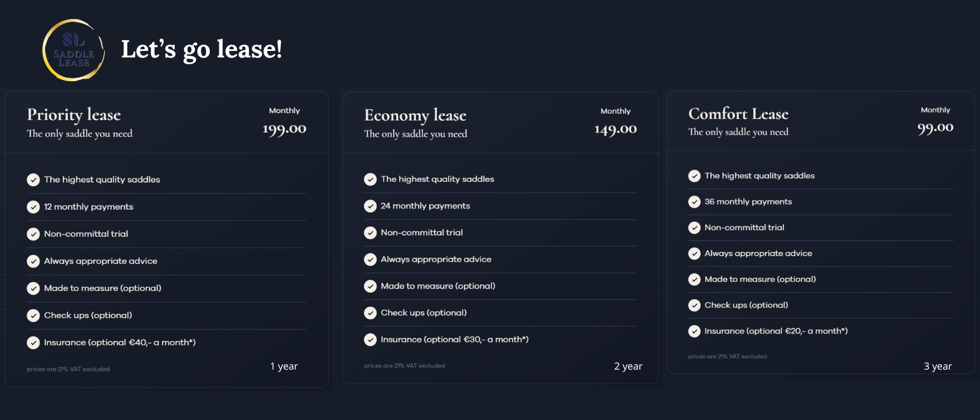Click checkmark next to Insurance optional €20
The image size is (980, 420).
(x=694, y=331)
